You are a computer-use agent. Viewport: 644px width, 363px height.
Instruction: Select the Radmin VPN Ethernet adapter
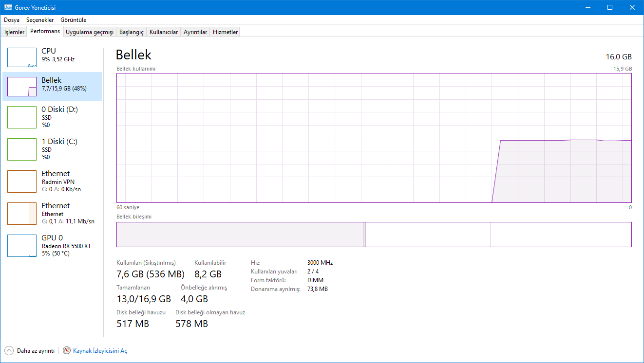pos(52,181)
